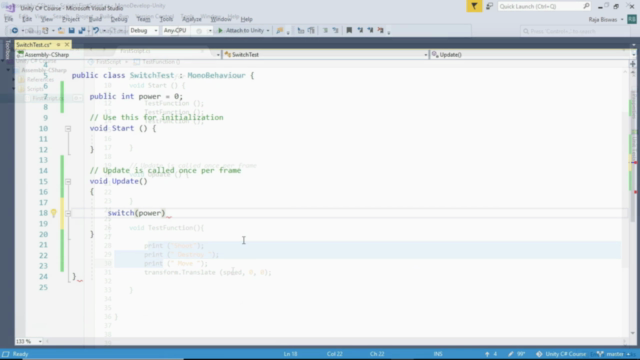Collapse the Update() method outline
The width and height of the screenshot is (640, 360).
point(68,182)
